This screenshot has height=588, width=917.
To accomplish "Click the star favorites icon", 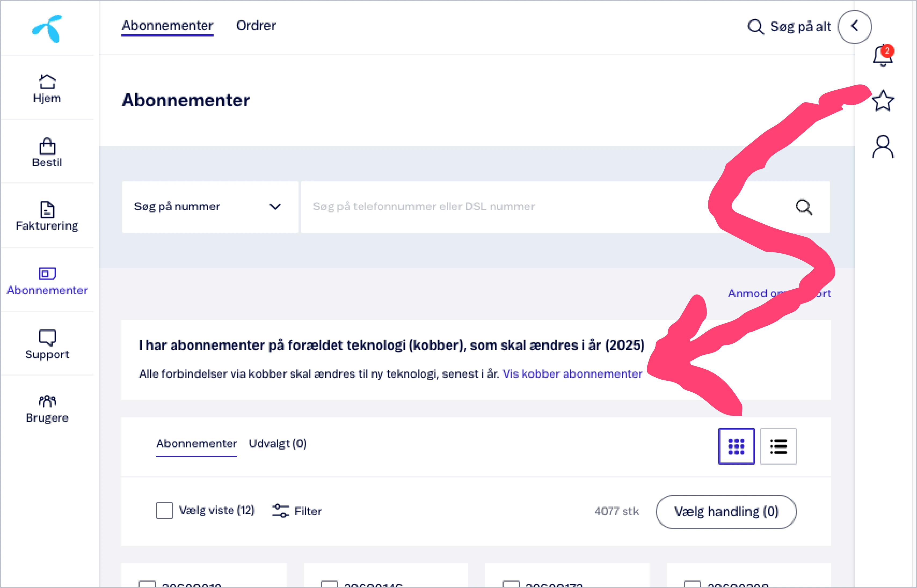I will pos(883,101).
